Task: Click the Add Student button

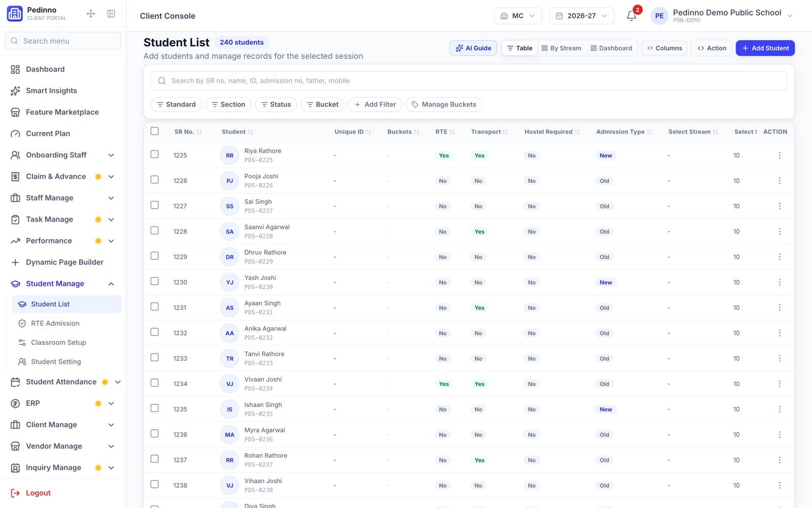Action: point(765,48)
